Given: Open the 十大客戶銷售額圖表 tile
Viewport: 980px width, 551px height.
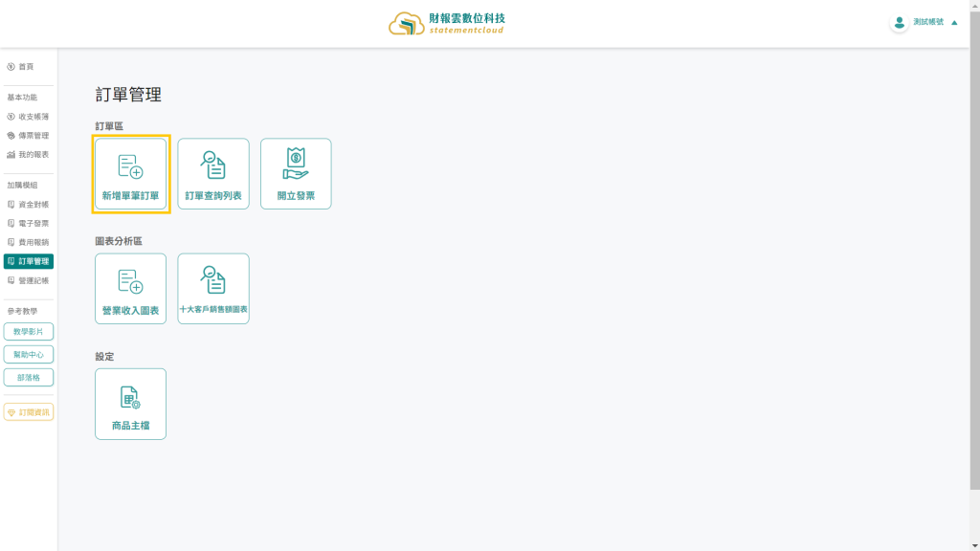Looking at the screenshot, I should [212, 289].
